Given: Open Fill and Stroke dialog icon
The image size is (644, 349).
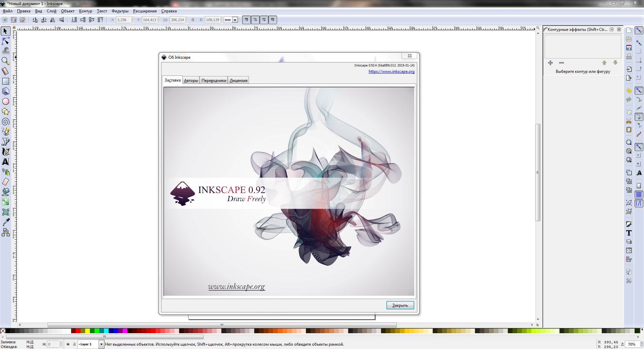Looking at the screenshot, I should [629, 224].
